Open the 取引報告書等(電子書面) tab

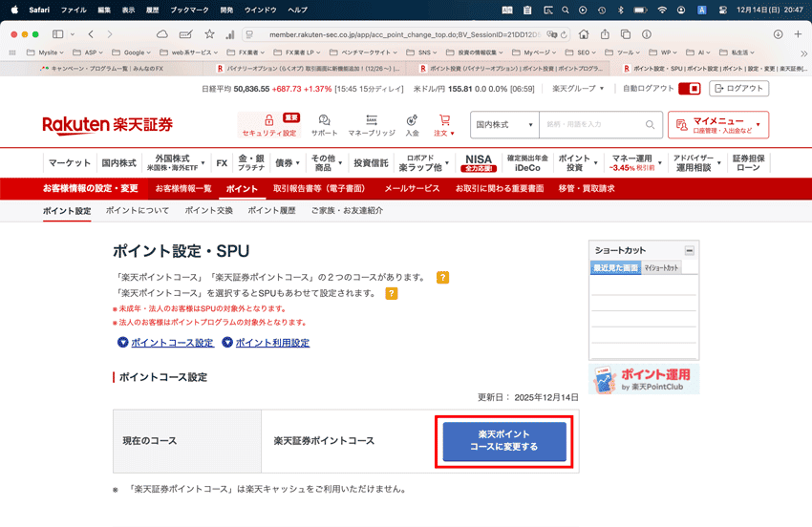pyautogui.click(x=321, y=188)
